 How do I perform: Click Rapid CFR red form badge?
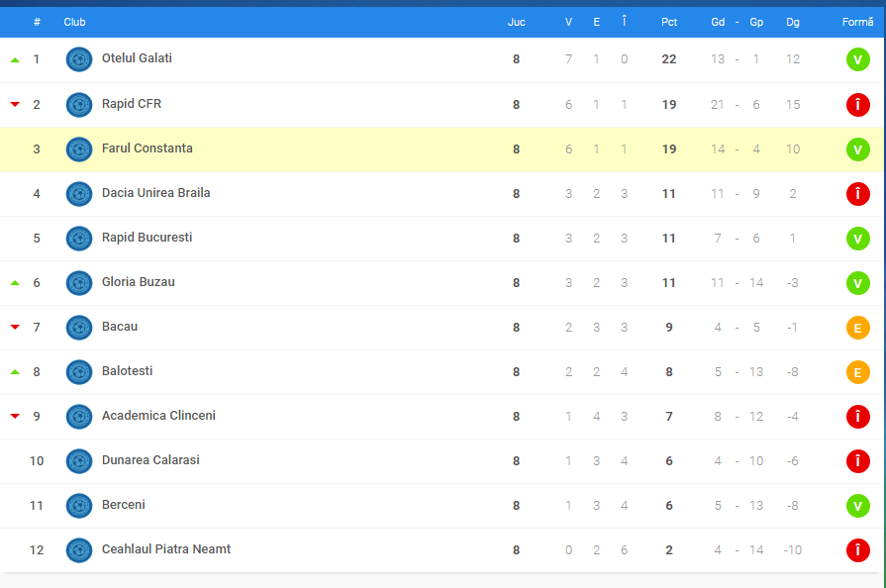click(x=857, y=105)
